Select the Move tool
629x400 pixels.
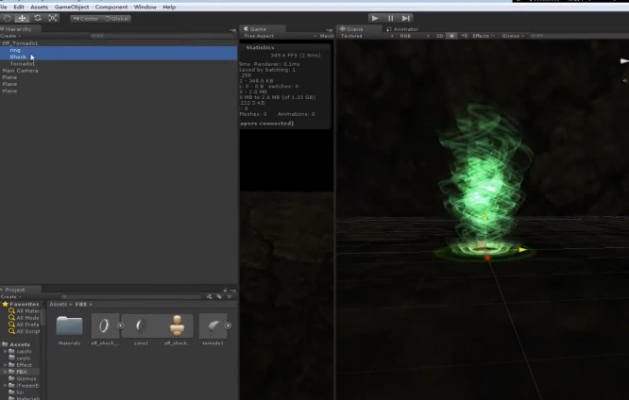click(22, 18)
